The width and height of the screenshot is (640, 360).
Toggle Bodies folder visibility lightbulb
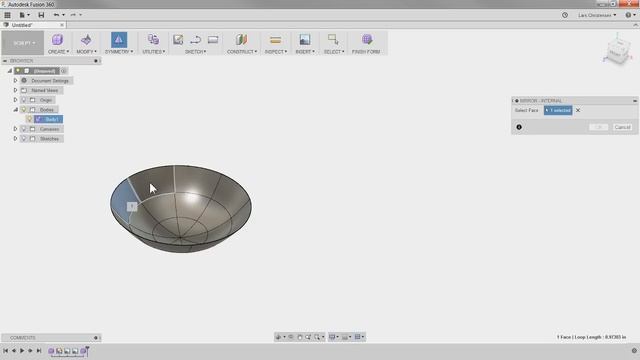(x=24, y=110)
